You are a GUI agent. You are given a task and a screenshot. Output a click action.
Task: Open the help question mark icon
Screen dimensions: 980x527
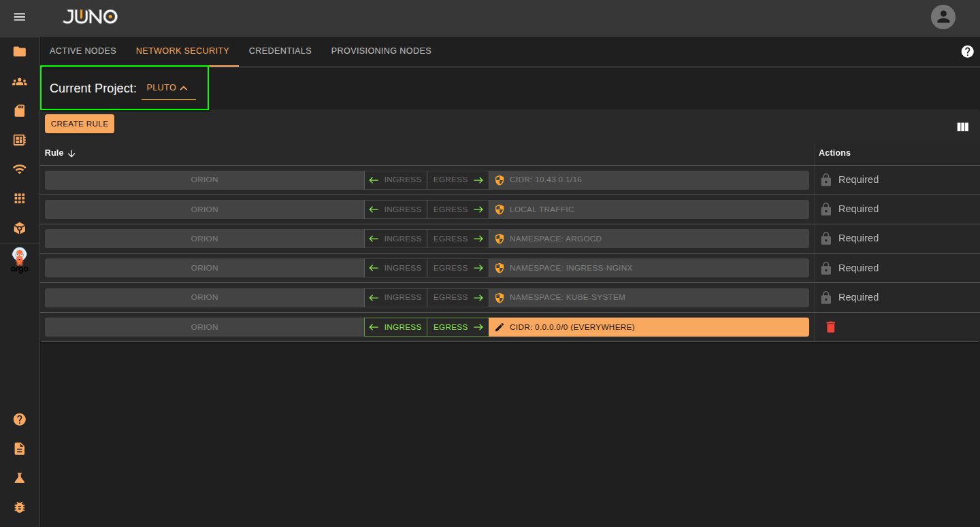coord(967,51)
